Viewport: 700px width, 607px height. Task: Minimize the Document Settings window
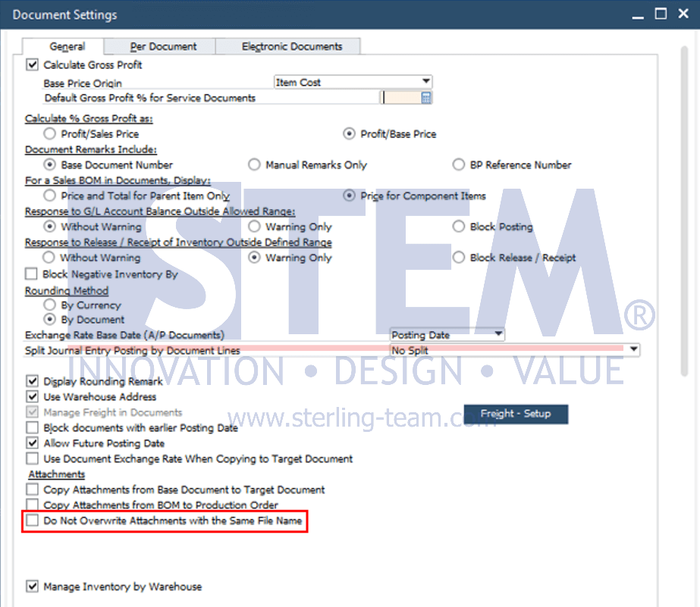pyautogui.click(x=638, y=14)
